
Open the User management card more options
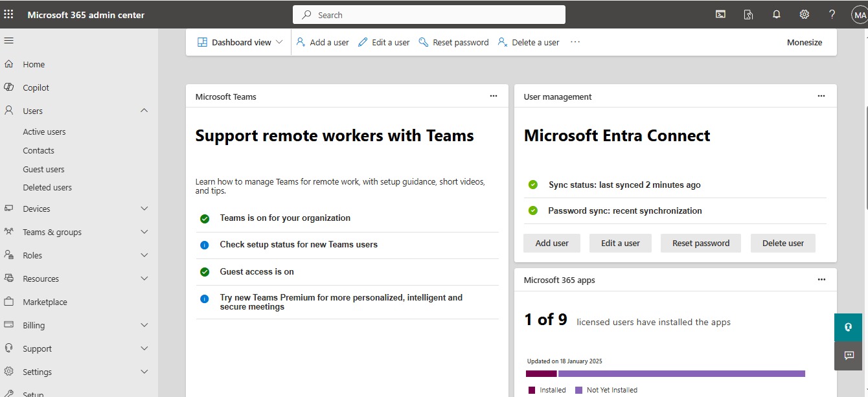821,96
